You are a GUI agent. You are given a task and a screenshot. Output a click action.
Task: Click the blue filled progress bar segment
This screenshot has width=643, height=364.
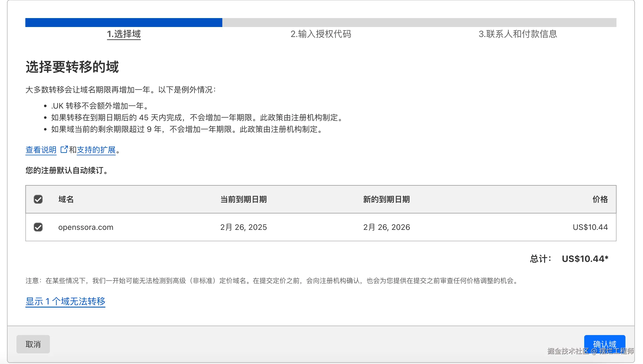coord(124,23)
